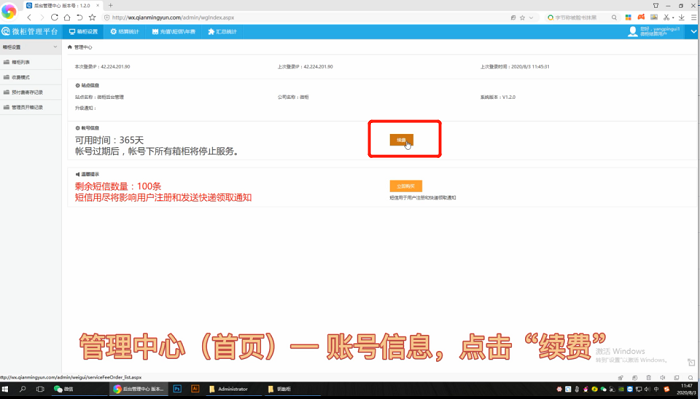Click the orange buy-SMS button

[x=406, y=186]
